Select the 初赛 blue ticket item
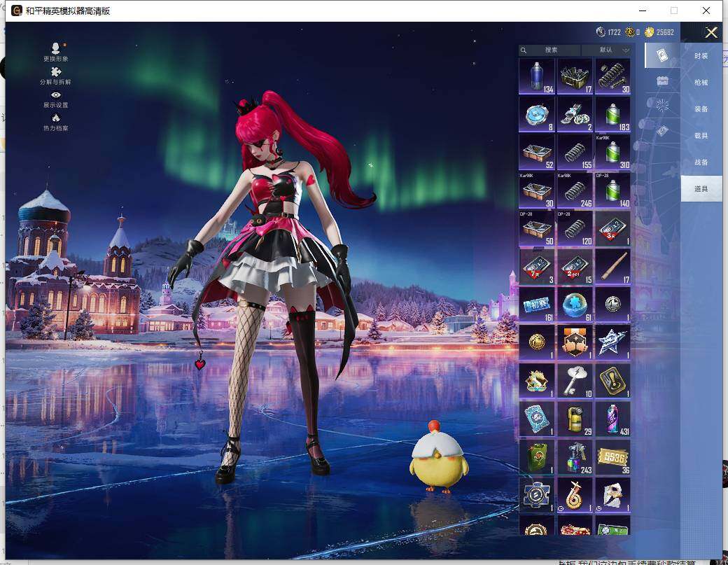The width and height of the screenshot is (728, 565). (x=537, y=305)
